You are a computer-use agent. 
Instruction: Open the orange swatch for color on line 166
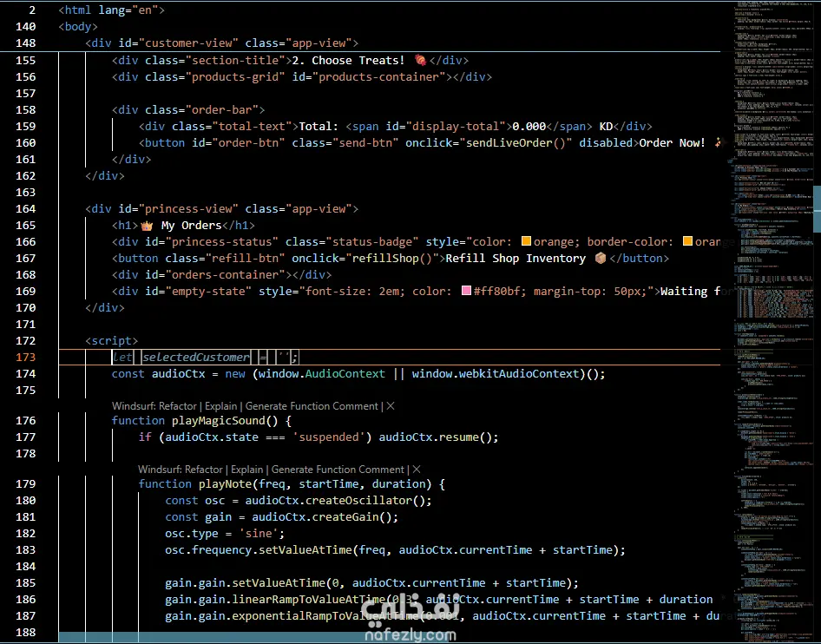(x=526, y=241)
